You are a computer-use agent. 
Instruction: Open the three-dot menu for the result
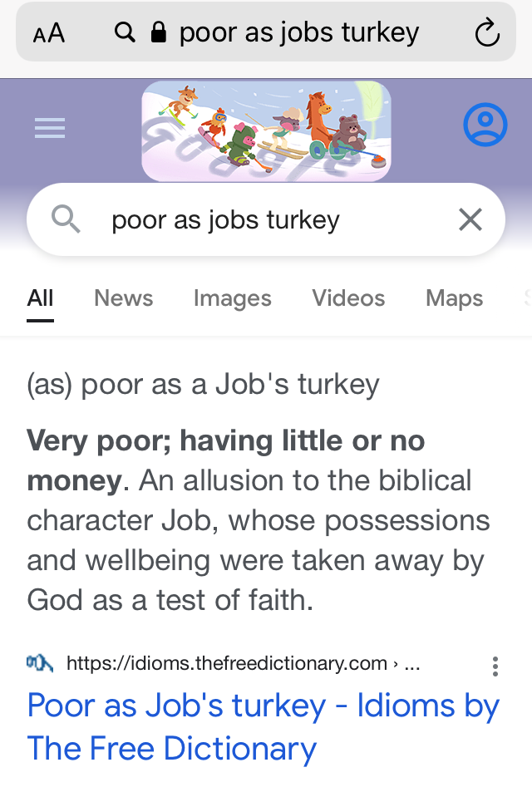[x=495, y=666]
